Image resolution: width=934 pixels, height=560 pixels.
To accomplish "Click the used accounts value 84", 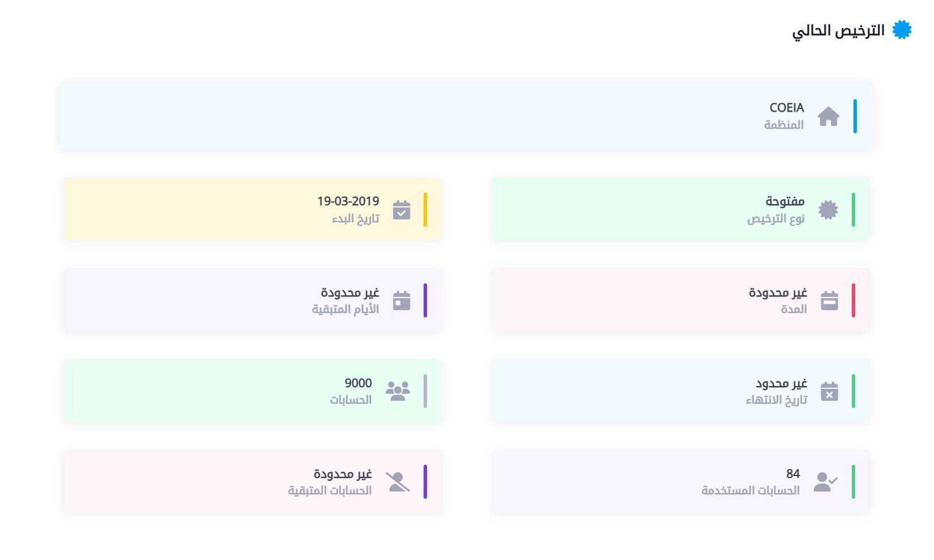I will point(793,474).
